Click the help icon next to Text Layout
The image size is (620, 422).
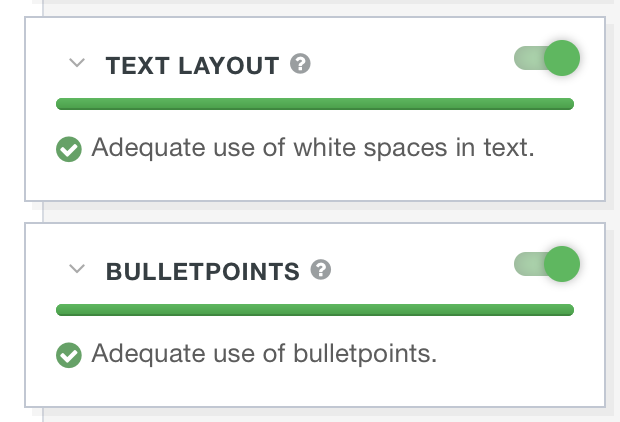click(x=300, y=65)
